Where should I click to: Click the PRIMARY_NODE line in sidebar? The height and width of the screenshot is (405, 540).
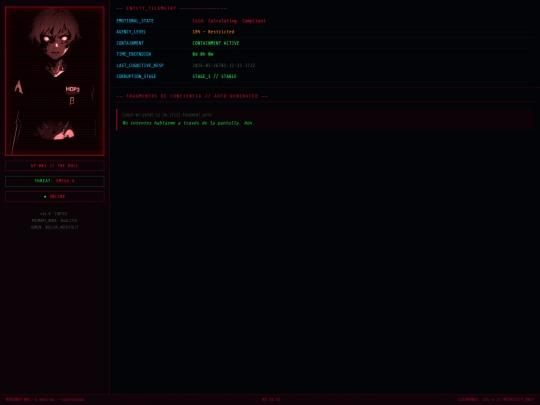click(x=55, y=220)
